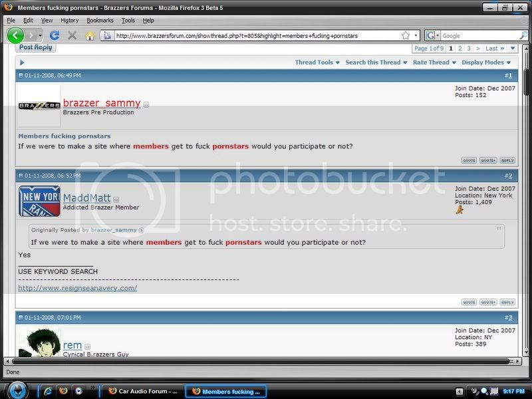Screen dimensions: 532x399
Task: Go to page 2 of the thread
Action: 460,49
